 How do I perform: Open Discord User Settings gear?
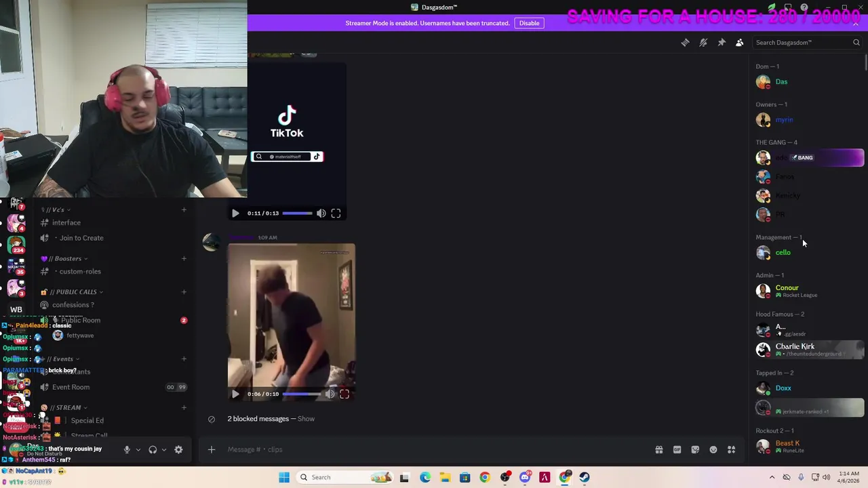pos(178,449)
